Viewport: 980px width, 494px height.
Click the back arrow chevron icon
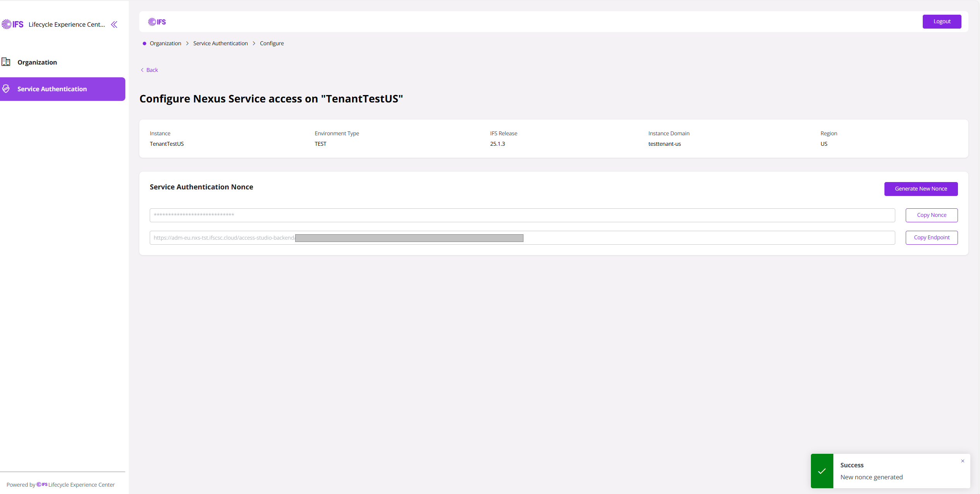coord(142,70)
